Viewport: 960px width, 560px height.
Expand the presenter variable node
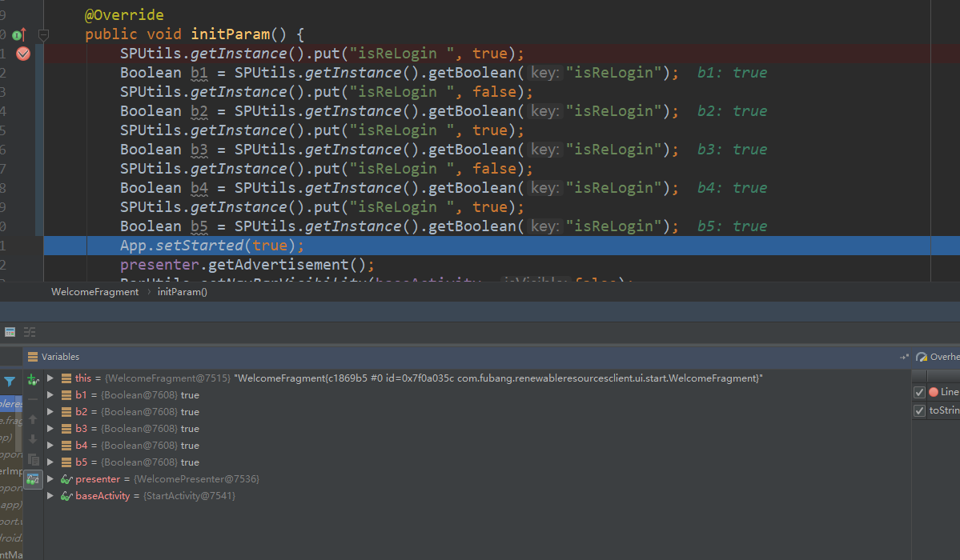pyautogui.click(x=49, y=478)
